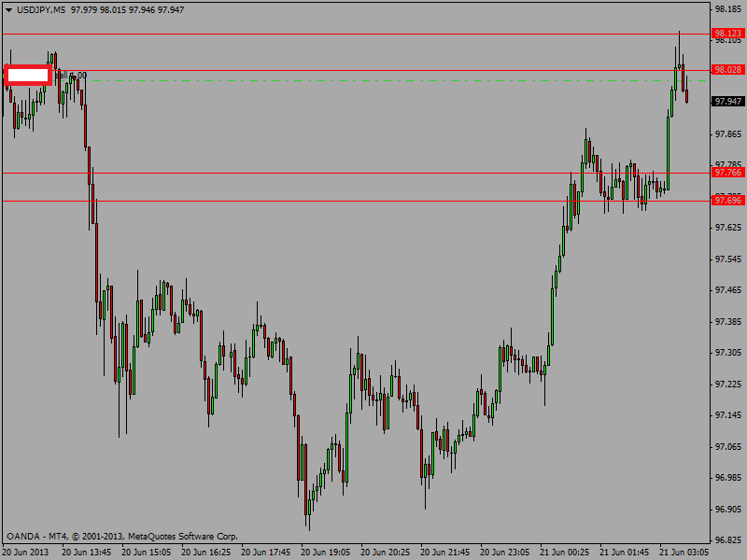The image size is (747, 560).
Task: Click the 96.905 price scale value
Action: pos(728,510)
